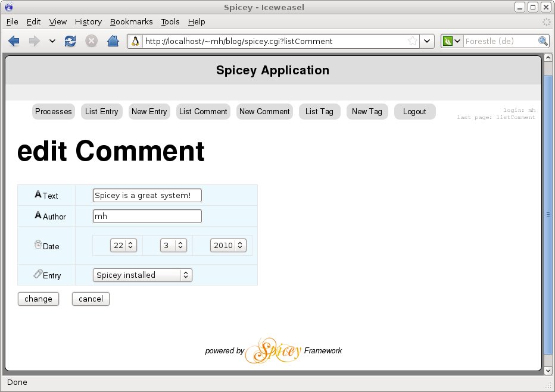The height and width of the screenshot is (392, 555).
Task: Click the clock icon beside Date
Action: coord(38,244)
